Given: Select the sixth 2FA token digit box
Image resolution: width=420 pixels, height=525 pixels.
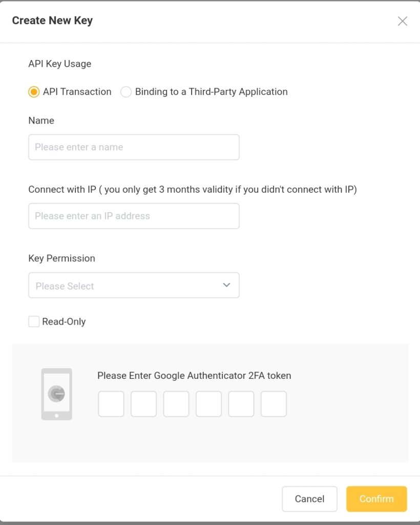Looking at the screenshot, I should pos(274,404).
